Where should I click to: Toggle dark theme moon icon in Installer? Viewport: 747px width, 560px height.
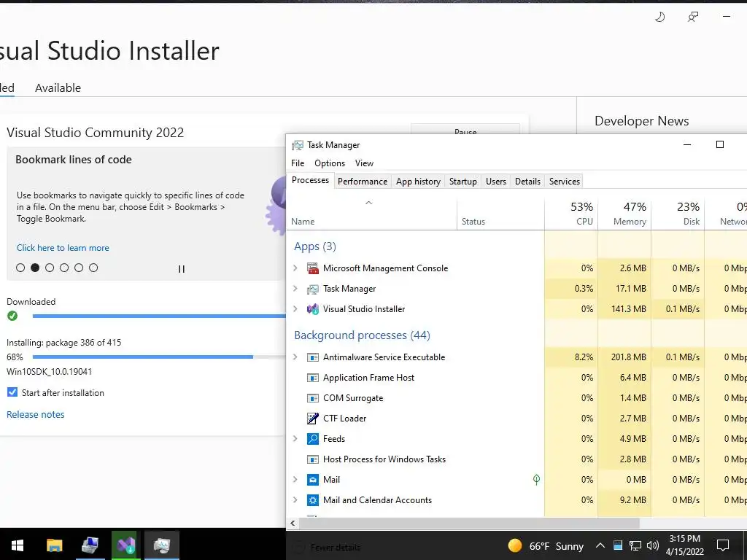coord(659,17)
